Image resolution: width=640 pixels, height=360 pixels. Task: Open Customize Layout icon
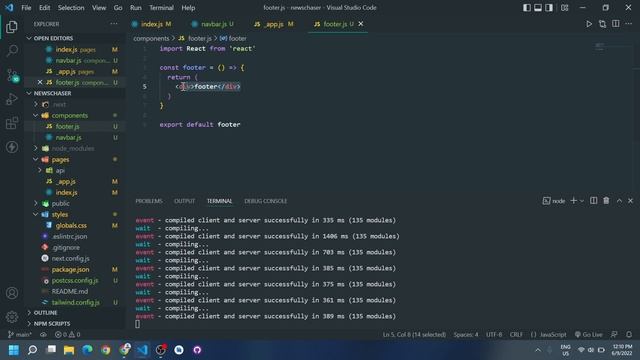point(564,8)
